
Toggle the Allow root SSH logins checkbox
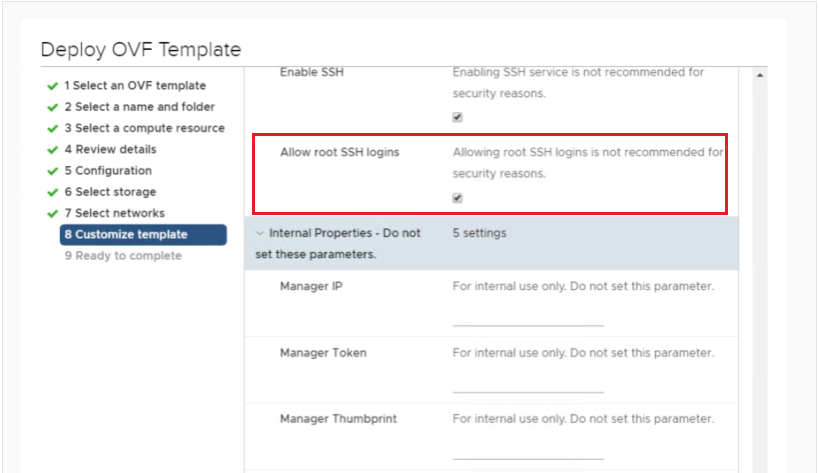(x=458, y=198)
